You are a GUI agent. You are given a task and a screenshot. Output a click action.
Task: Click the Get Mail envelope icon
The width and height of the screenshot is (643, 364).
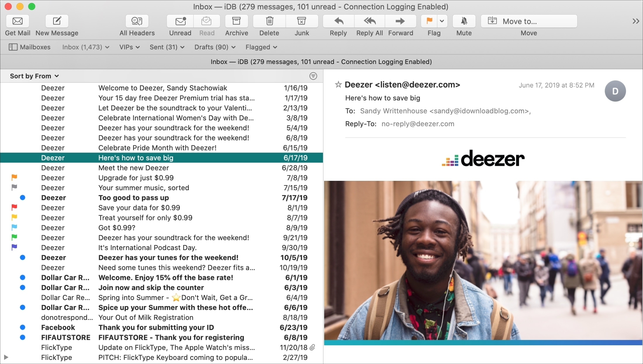pos(18,21)
